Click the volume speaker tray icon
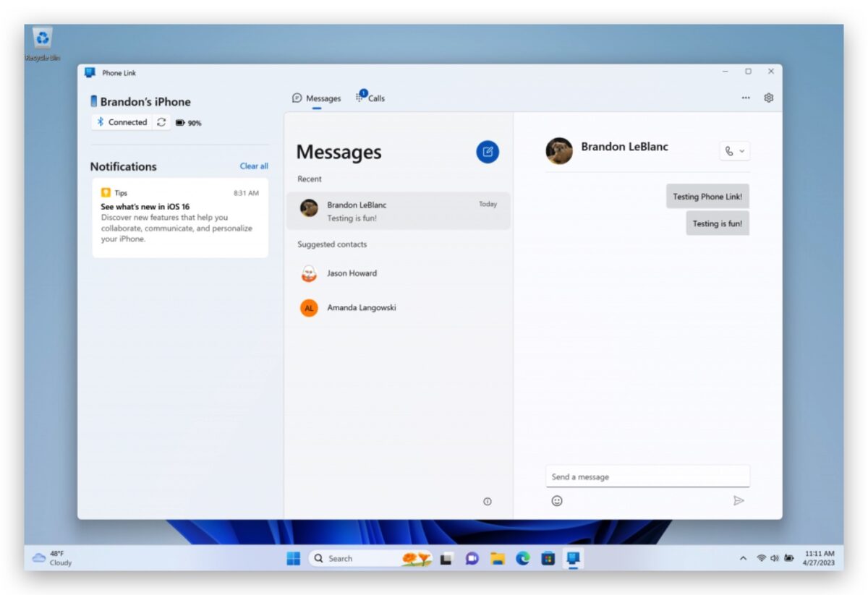The image size is (868, 595). point(775,558)
